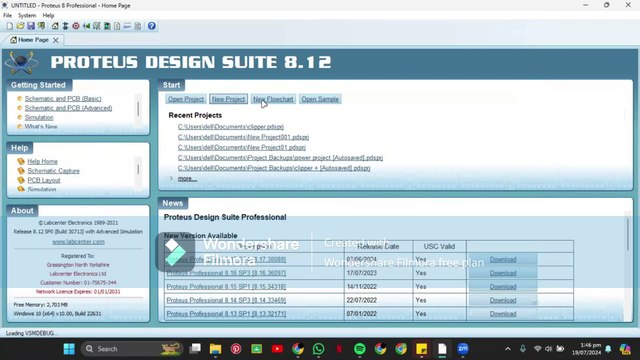Open the System menu

pyautogui.click(x=27, y=16)
